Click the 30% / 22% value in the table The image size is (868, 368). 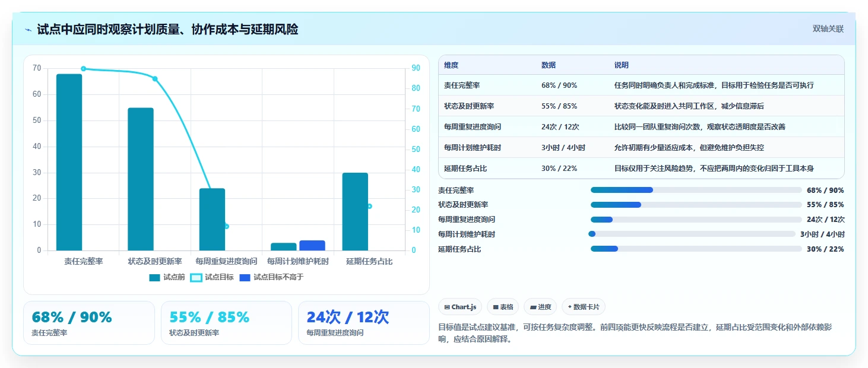559,169
